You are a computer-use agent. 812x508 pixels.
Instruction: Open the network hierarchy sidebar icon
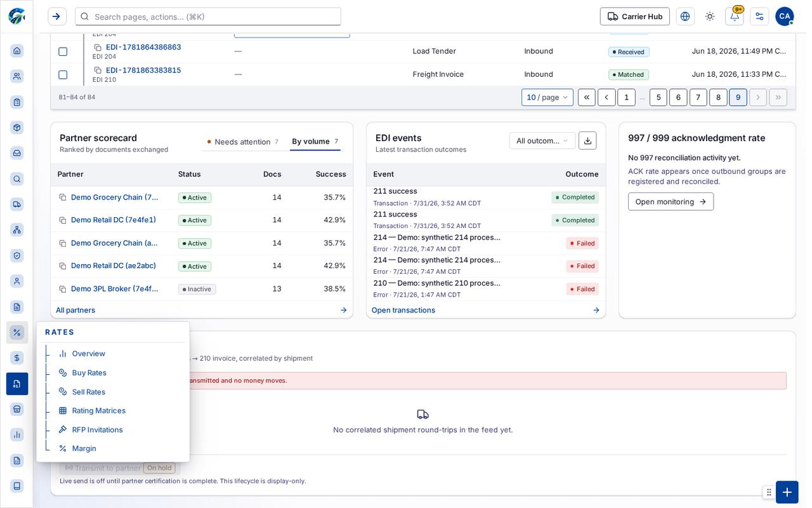tap(17, 230)
